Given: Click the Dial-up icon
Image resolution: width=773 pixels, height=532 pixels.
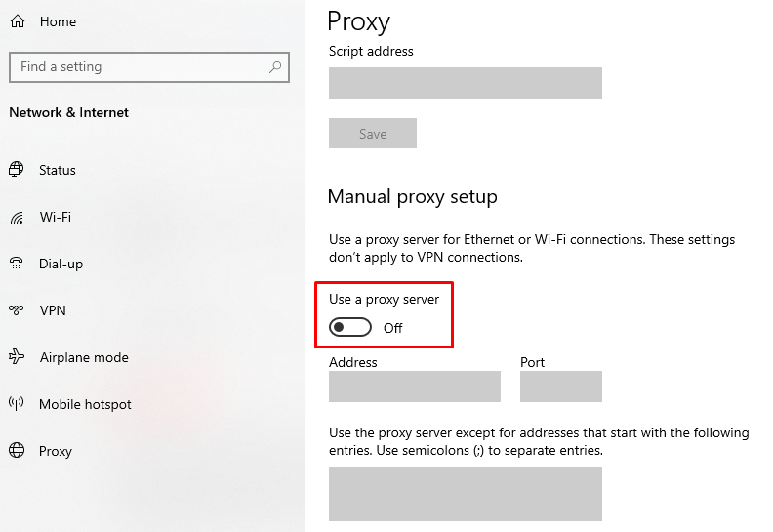Looking at the screenshot, I should (17, 264).
